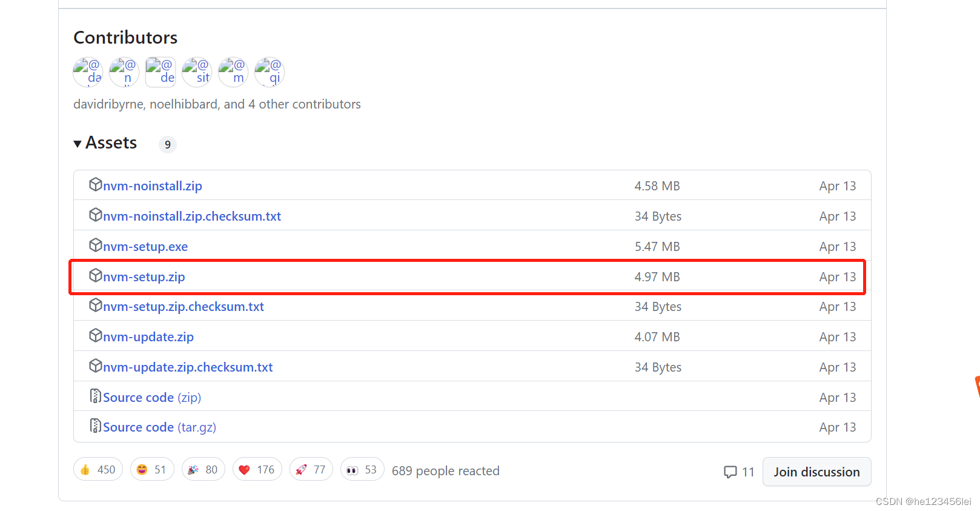The width and height of the screenshot is (980, 511).
Task: Open the third contributor avatar 'de'
Action: click(161, 72)
